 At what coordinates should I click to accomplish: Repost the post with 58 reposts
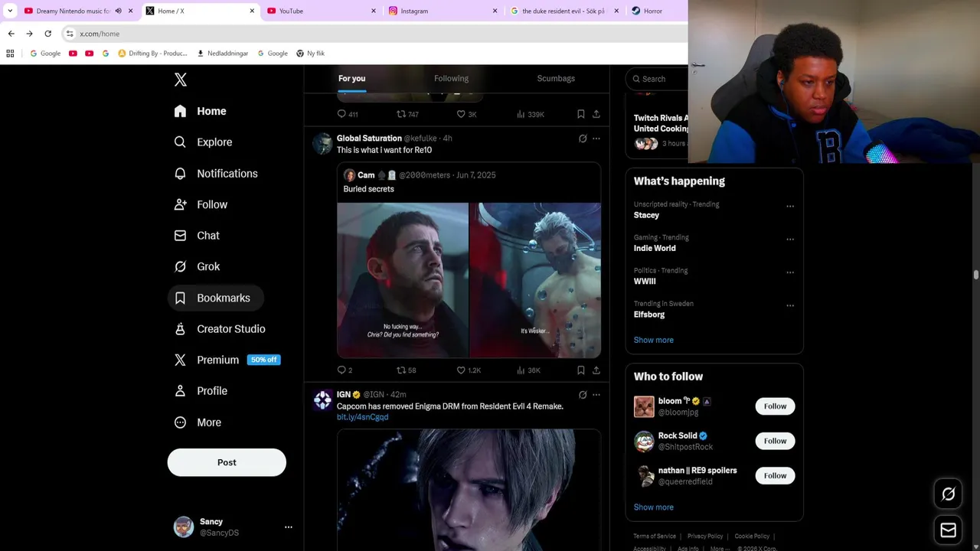click(x=406, y=370)
